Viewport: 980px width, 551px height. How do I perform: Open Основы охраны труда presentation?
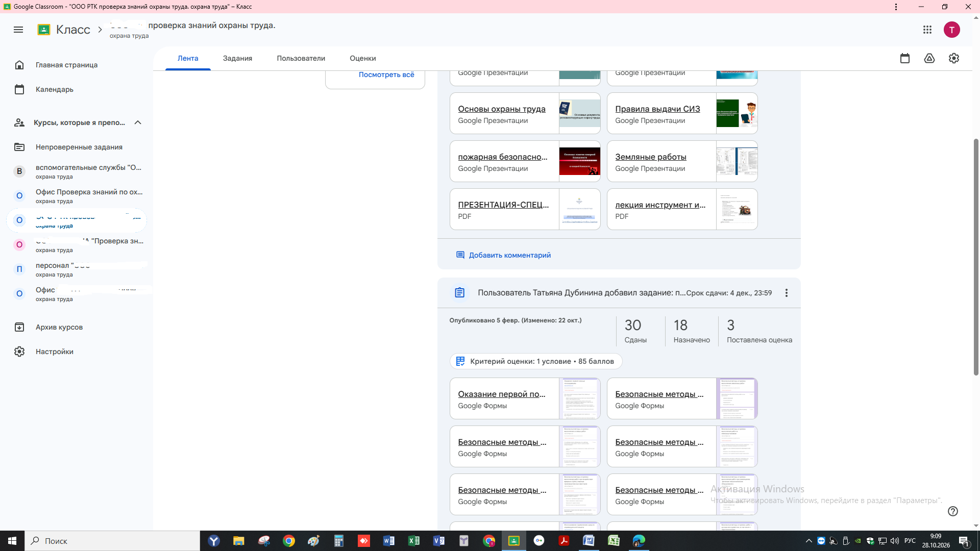[525, 113]
